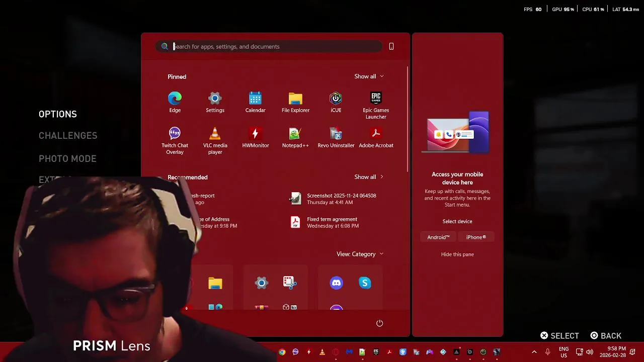The height and width of the screenshot is (362, 644).
Task: Open Notepad++ from pinned apps
Action: tap(295, 138)
